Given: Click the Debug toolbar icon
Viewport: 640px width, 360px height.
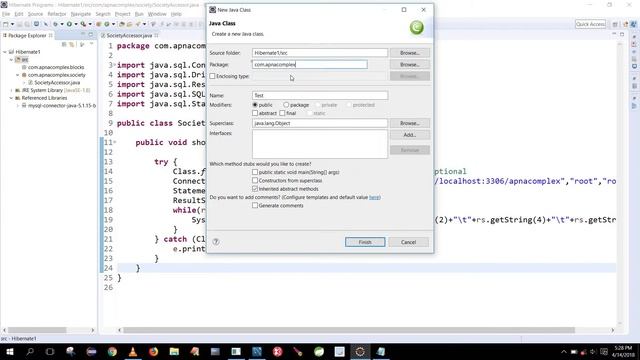Looking at the screenshot, I should tap(56, 24).
